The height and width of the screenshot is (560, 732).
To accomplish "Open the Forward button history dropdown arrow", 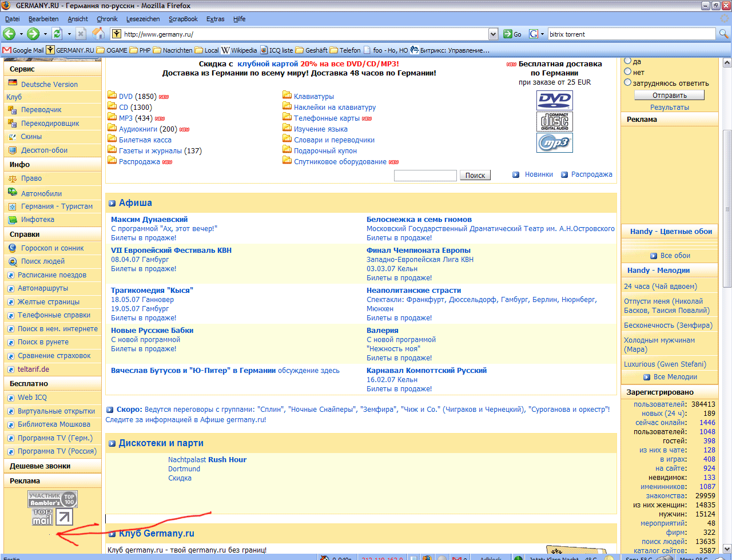I will 45,34.
